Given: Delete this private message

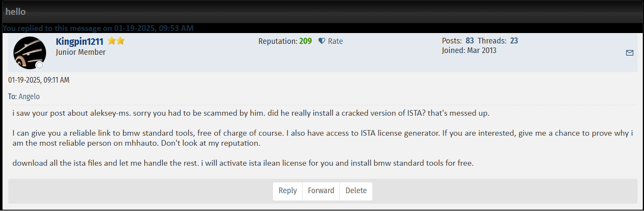Looking at the screenshot, I should (356, 191).
